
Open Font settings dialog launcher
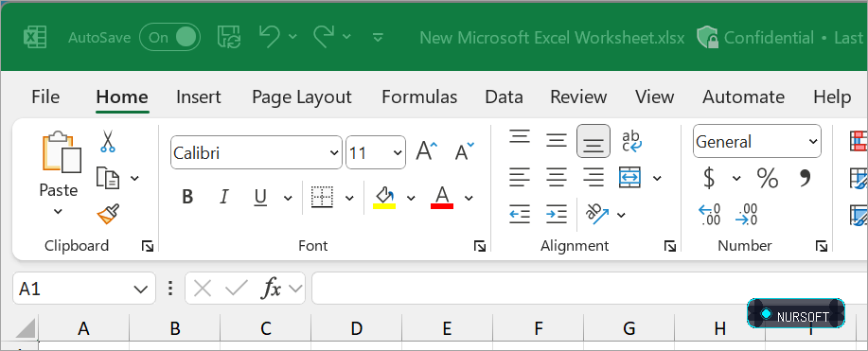[x=480, y=246]
